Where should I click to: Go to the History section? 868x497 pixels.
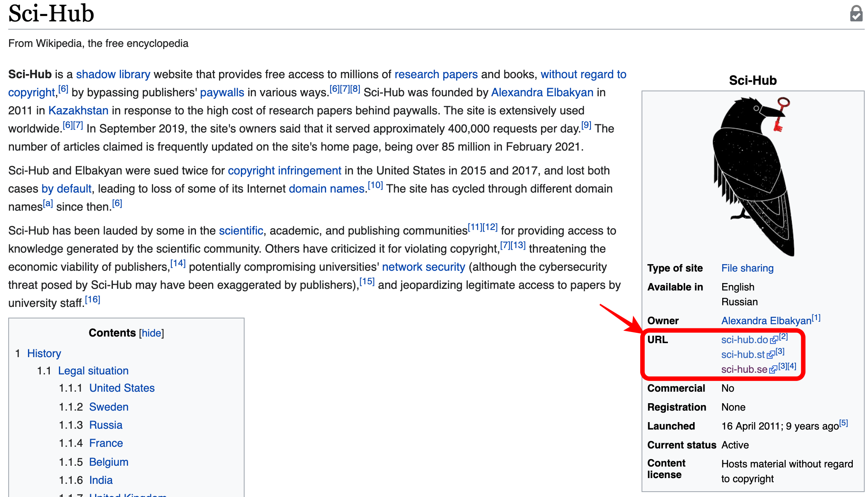tap(44, 353)
